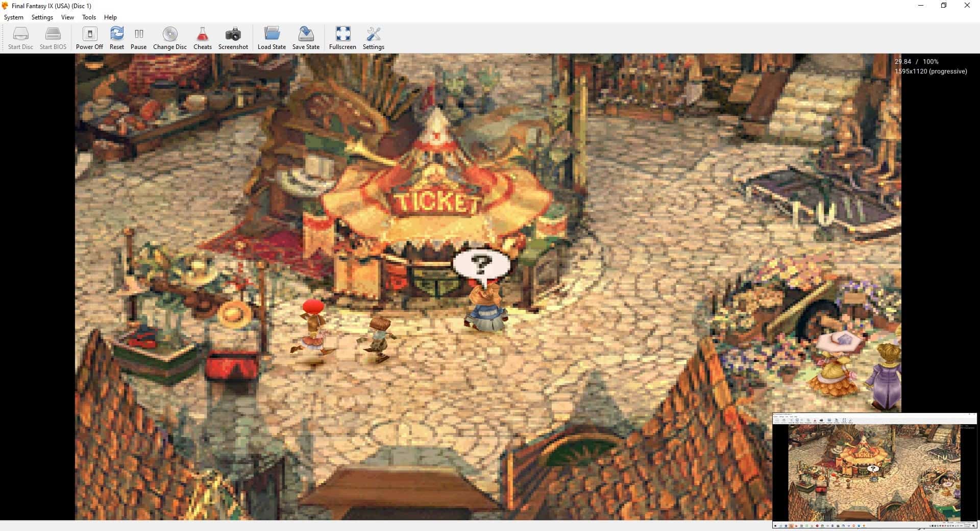
Task: Click the 1595x1120 (progressive) resolution text
Action: [930, 71]
